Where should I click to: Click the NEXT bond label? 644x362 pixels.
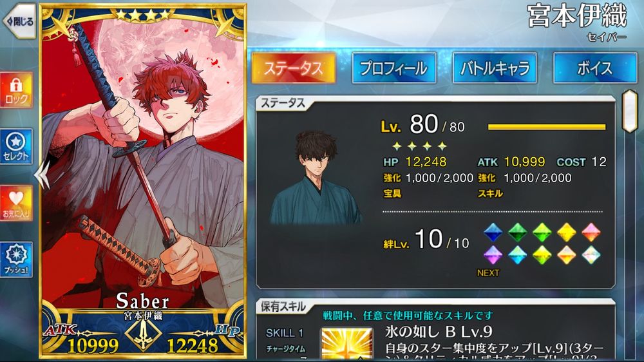point(488,273)
